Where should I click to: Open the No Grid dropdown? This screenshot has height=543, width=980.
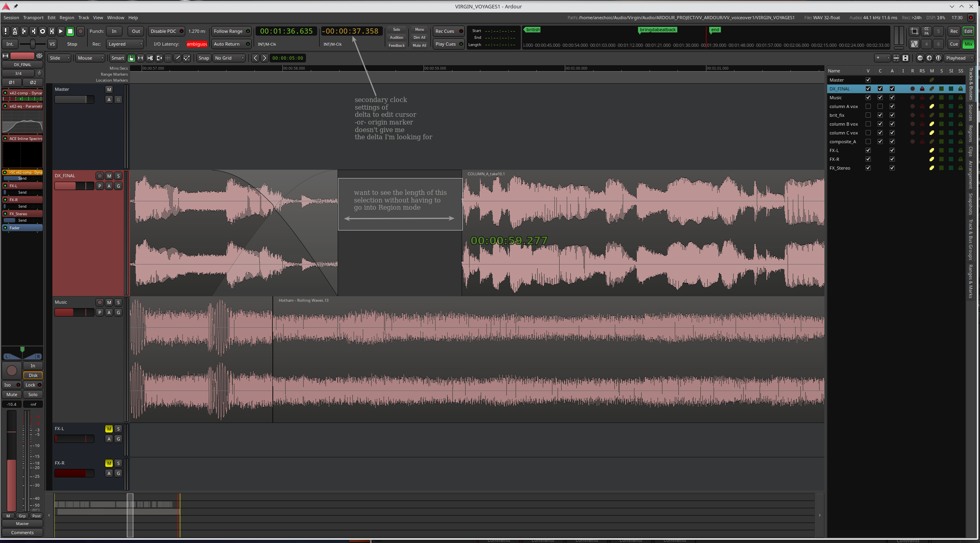pyautogui.click(x=230, y=58)
